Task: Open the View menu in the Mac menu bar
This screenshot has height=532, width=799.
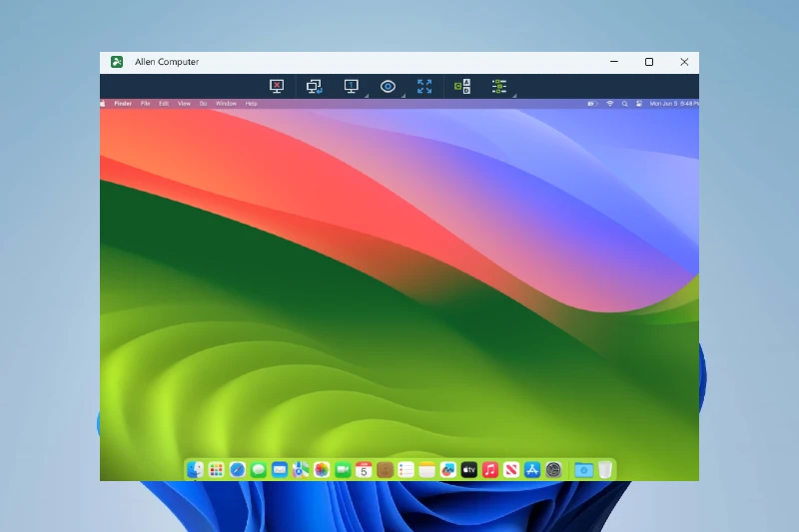Action: click(x=184, y=104)
